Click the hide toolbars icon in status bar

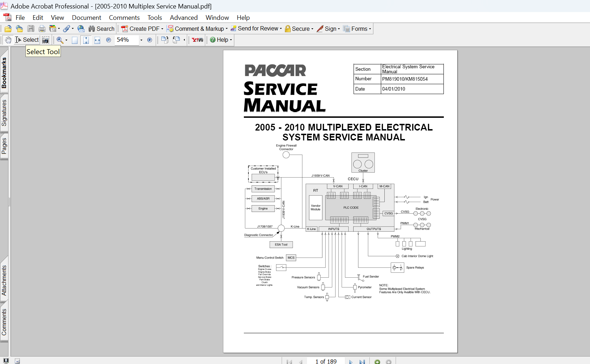pyautogui.click(x=17, y=361)
